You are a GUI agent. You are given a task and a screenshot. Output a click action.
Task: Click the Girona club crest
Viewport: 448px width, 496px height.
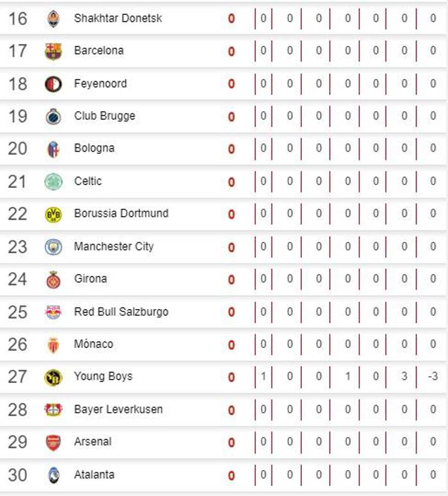tap(53, 279)
